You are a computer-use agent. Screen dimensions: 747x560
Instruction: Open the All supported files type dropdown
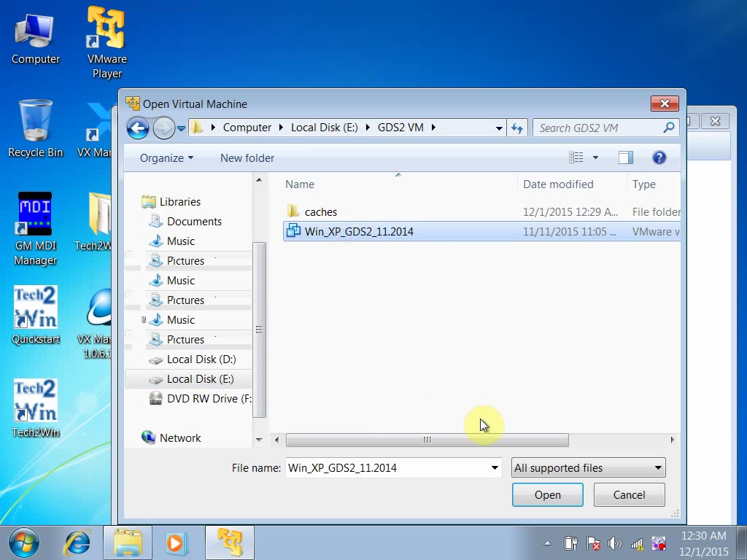coord(589,467)
